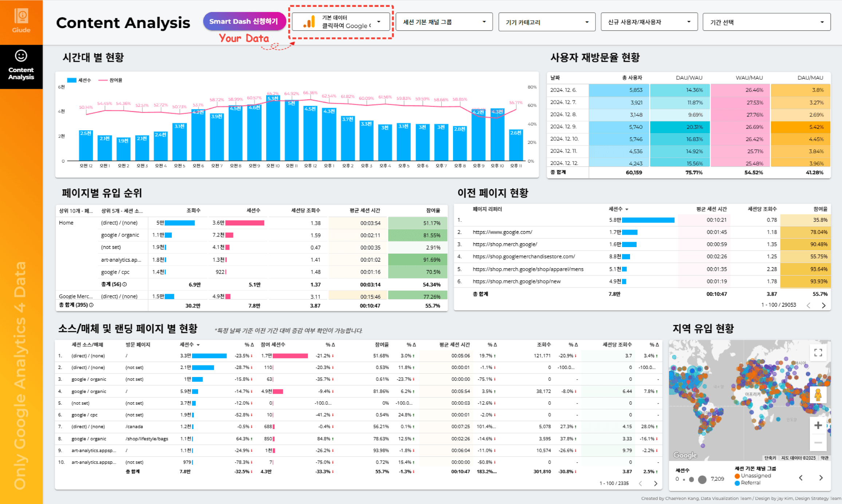This screenshot has width=842, height=504.
Task: Expand the 기기 카테고리 dropdown
Action: click(547, 22)
